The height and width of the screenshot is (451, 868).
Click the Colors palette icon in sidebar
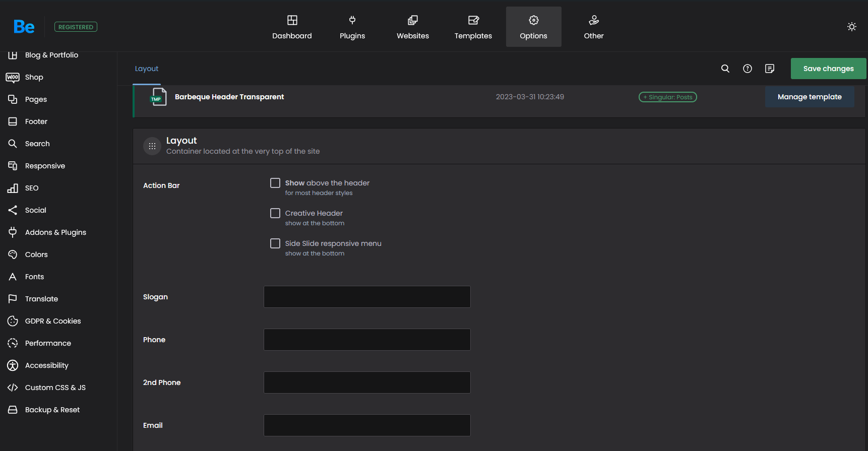[x=13, y=254]
